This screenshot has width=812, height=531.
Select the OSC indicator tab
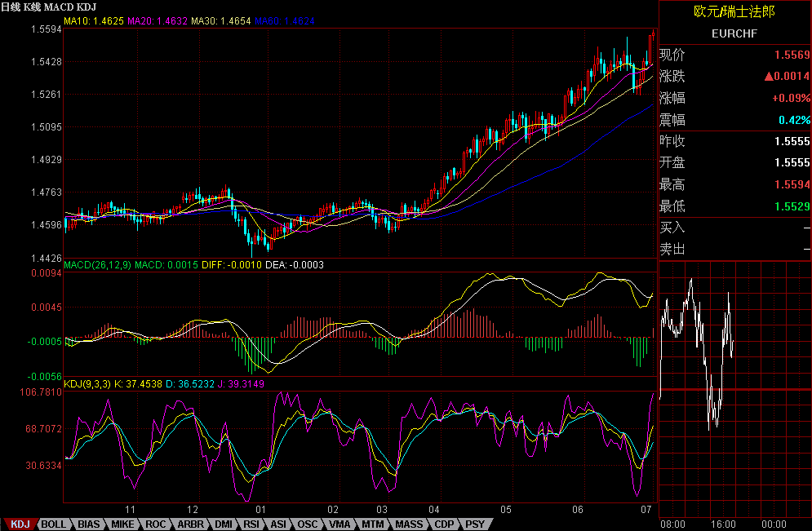pos(308,524)
